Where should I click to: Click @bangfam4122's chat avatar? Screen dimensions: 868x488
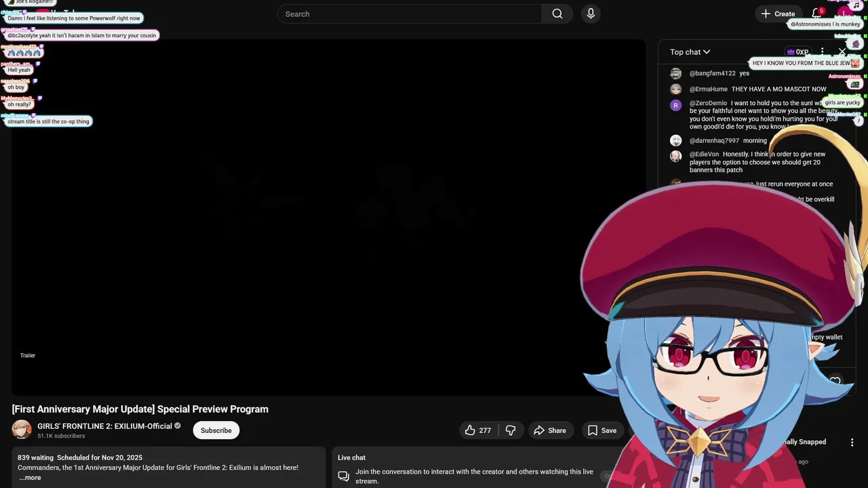tap(675, 73)
